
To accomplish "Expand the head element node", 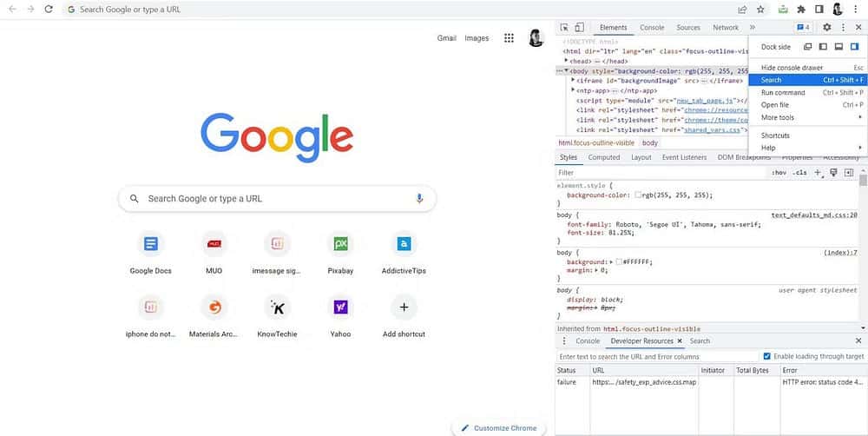I will pos(566,61).
